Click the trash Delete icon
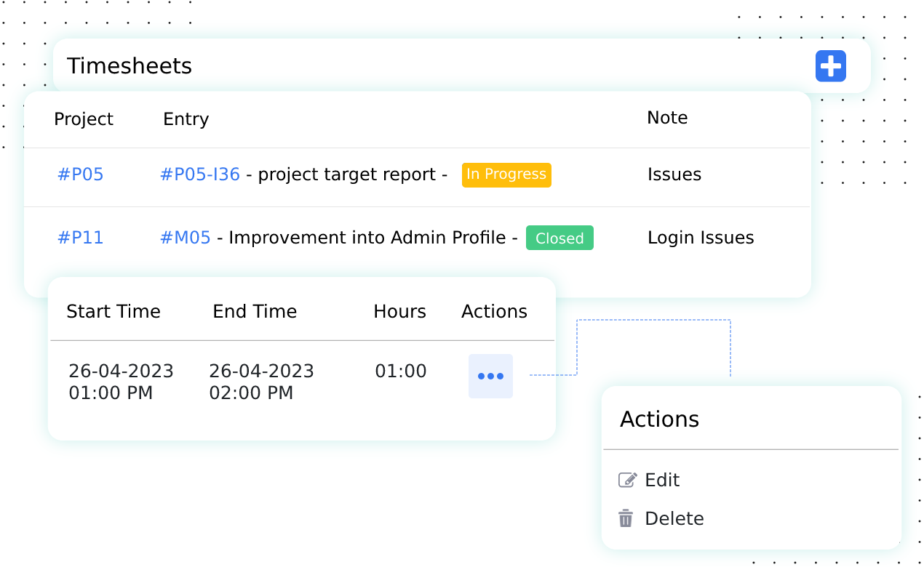The width and height of the screenshot is (924, 567). click(625, 518)
